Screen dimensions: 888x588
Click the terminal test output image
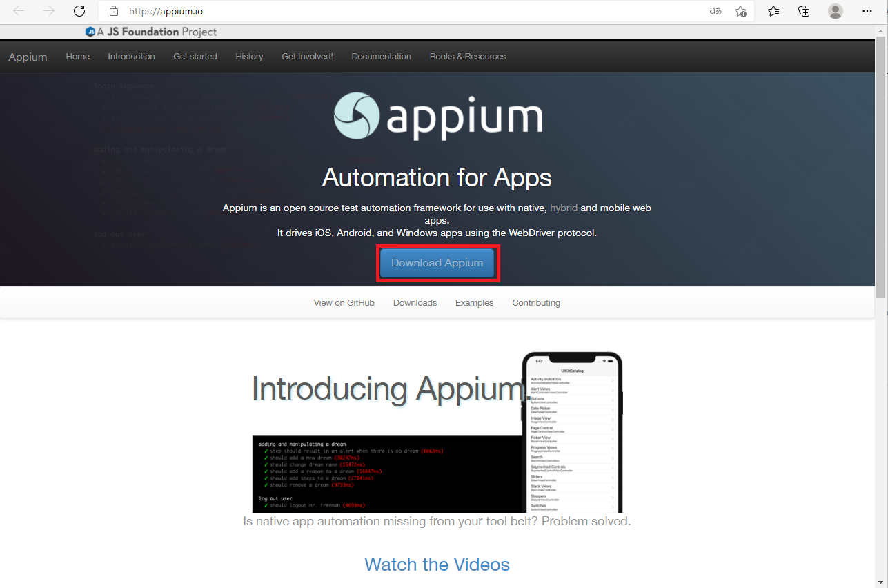[x=386, y=474]
